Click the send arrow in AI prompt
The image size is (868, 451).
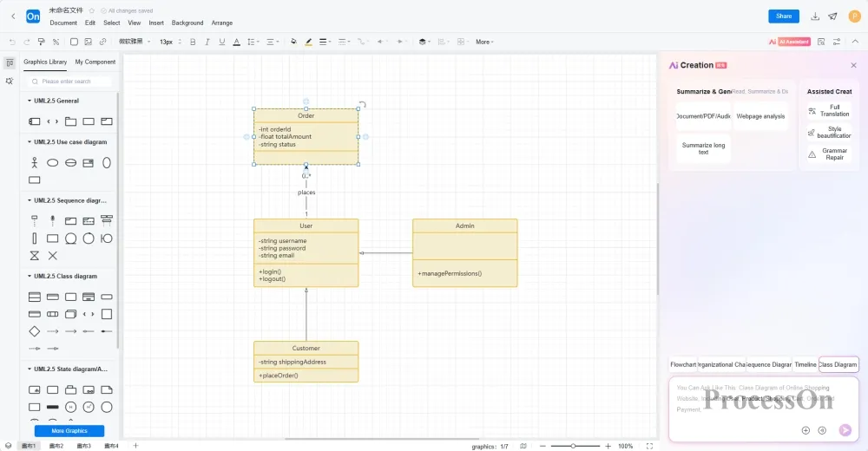tap(845, 429)
